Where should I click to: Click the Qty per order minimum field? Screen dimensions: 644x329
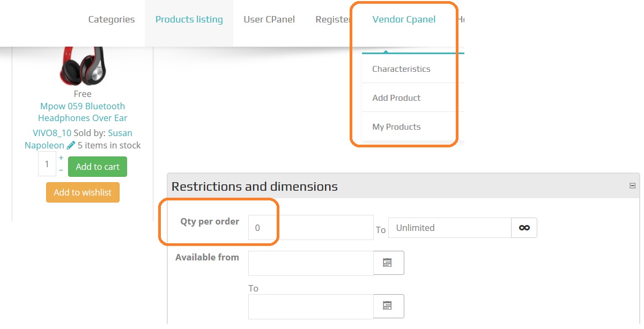[x=310, y=228]
